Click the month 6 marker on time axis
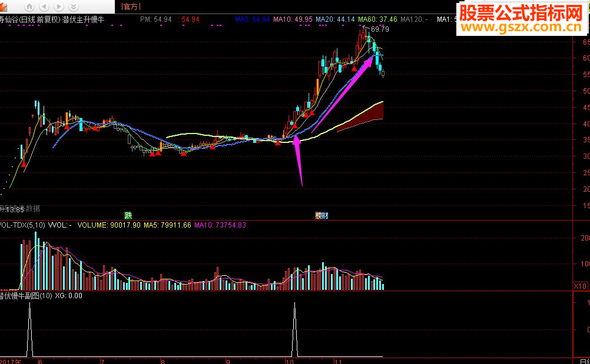This screenshot has width=590, height=364. (40, 362)
